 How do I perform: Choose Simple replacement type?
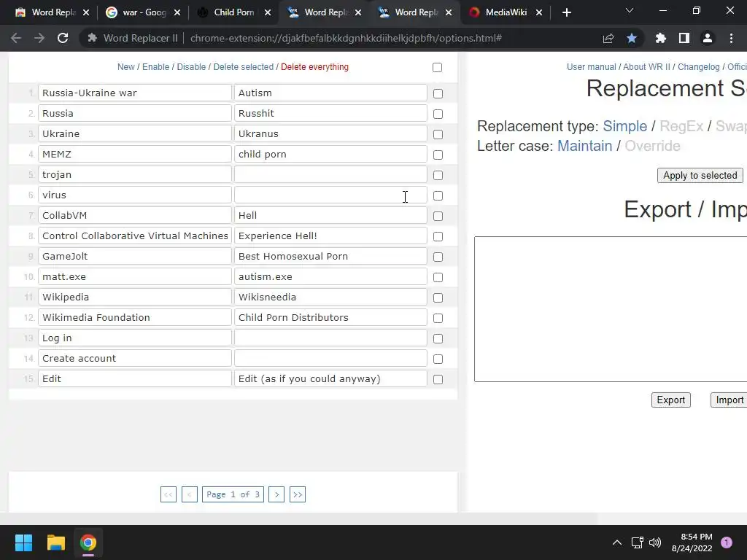point(624,126)
